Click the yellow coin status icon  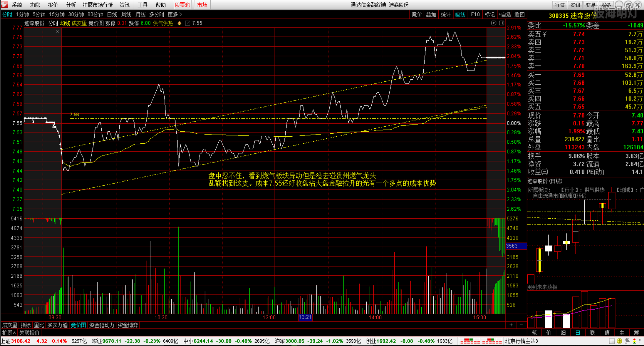click(620, 341)
